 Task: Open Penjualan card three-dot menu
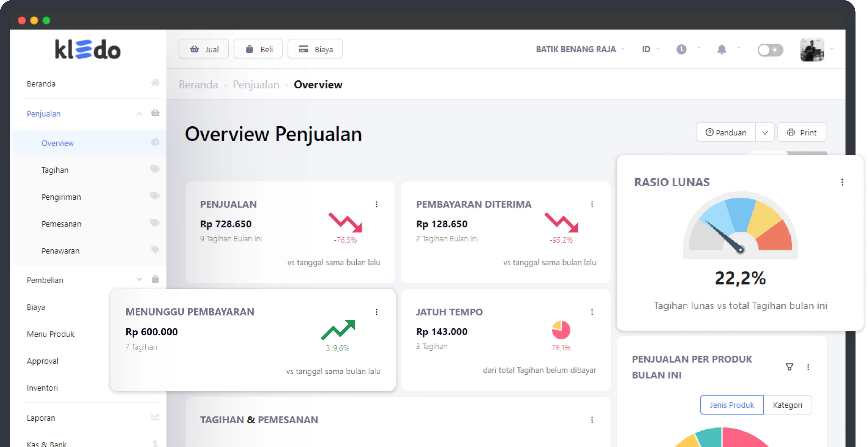[376, 204]
